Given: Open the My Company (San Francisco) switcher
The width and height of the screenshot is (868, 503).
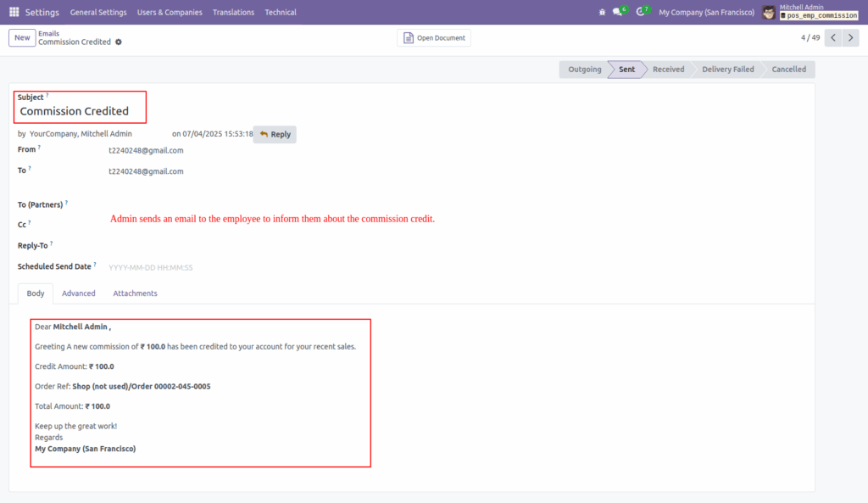Looking at the screenshot, I should click(x=706, y=12).
